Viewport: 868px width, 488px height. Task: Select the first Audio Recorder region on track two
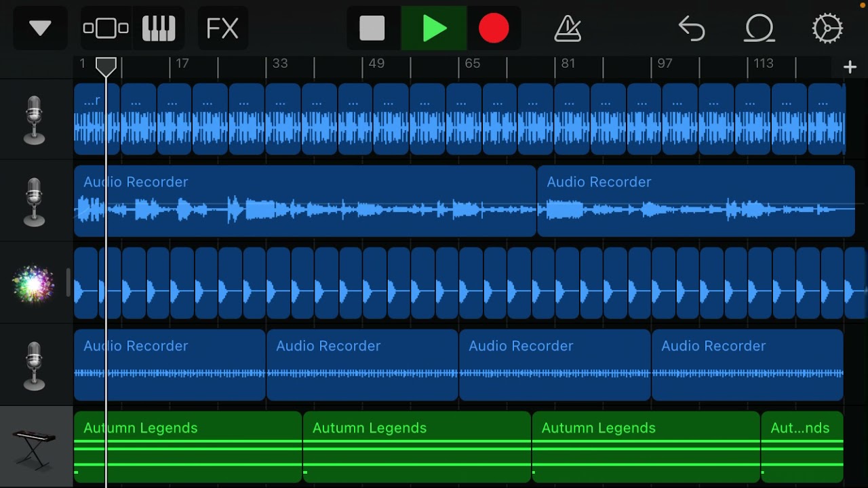pyautogui.click(x=305, y=201)
